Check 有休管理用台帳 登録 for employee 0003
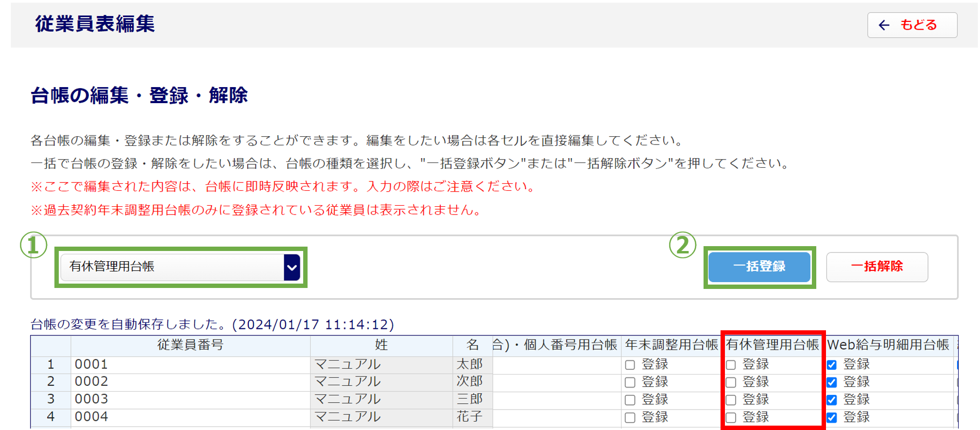The height and width of the screenshot is (430, 980). [731, 400]
